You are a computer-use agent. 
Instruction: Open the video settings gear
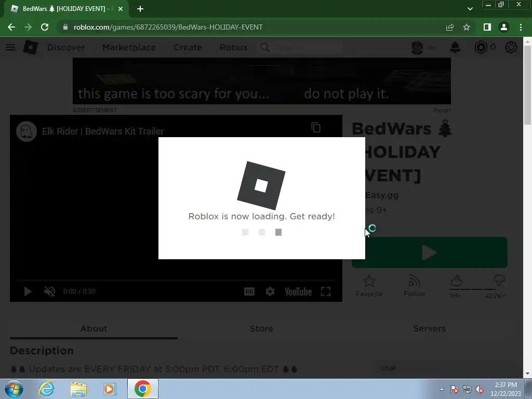[x=270, y=291]
